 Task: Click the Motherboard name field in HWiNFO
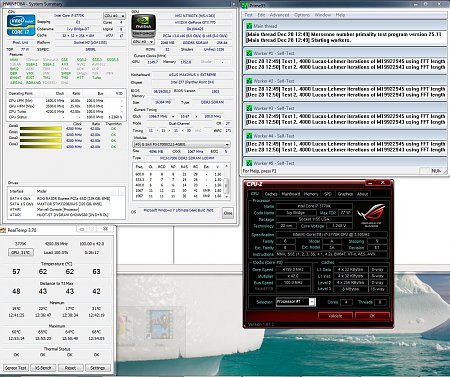tap(192, 75)
